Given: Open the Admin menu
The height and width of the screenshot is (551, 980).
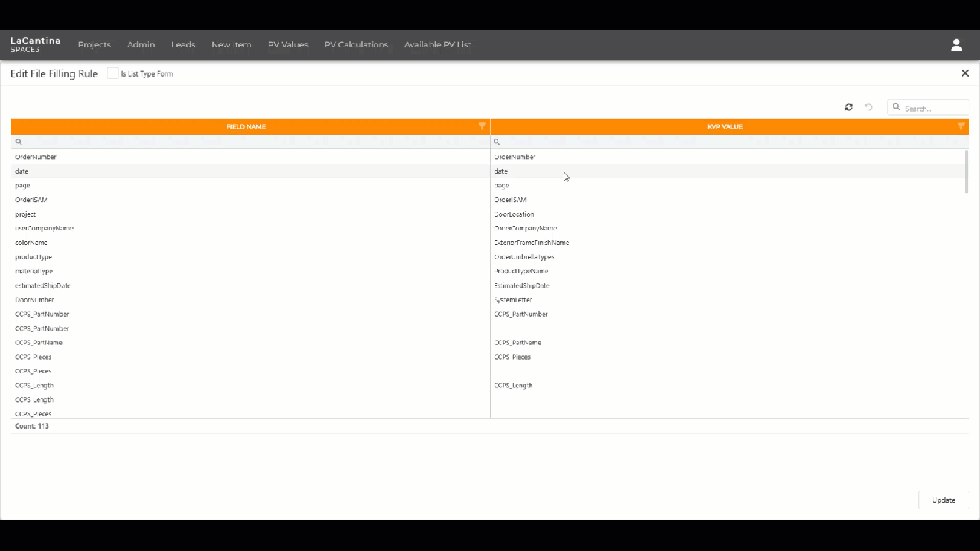Looking at the screenshot, I should point(141,44).
